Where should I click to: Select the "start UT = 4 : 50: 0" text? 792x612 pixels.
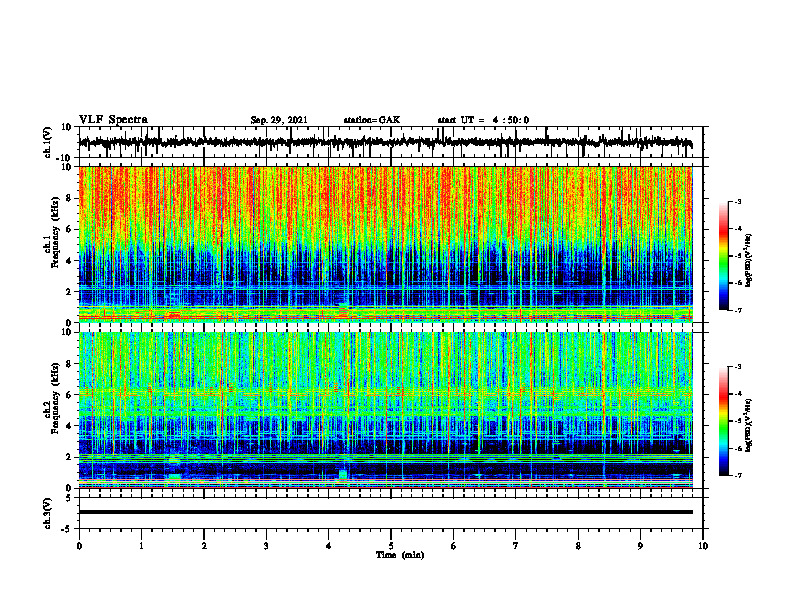[x=483, y=120]
